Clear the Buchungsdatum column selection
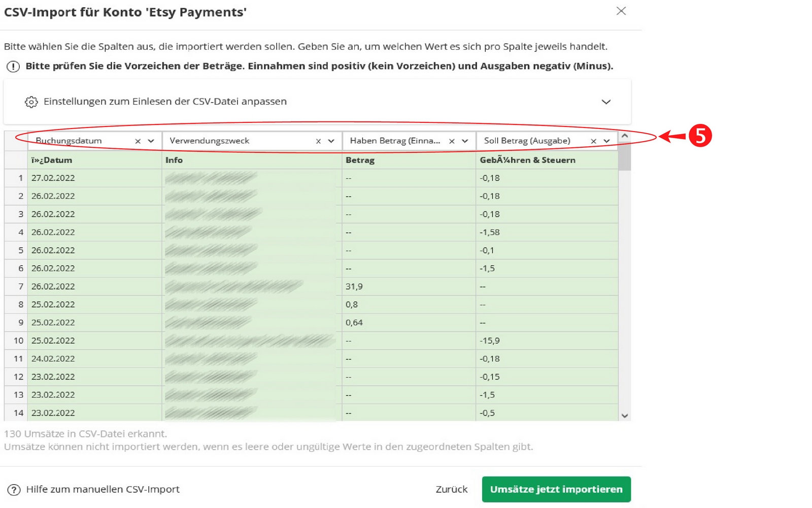The image size is (812, 508). pyautogui.click(x=138, y=141)
